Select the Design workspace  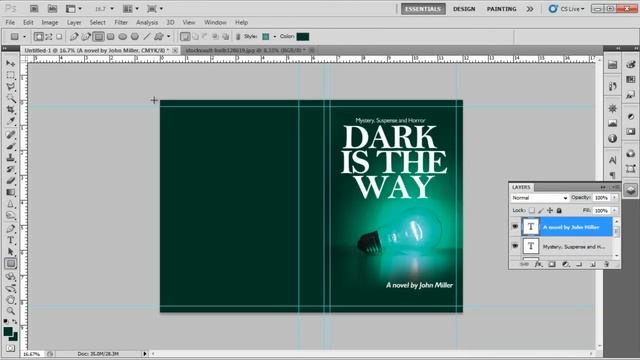pos(464,9)
